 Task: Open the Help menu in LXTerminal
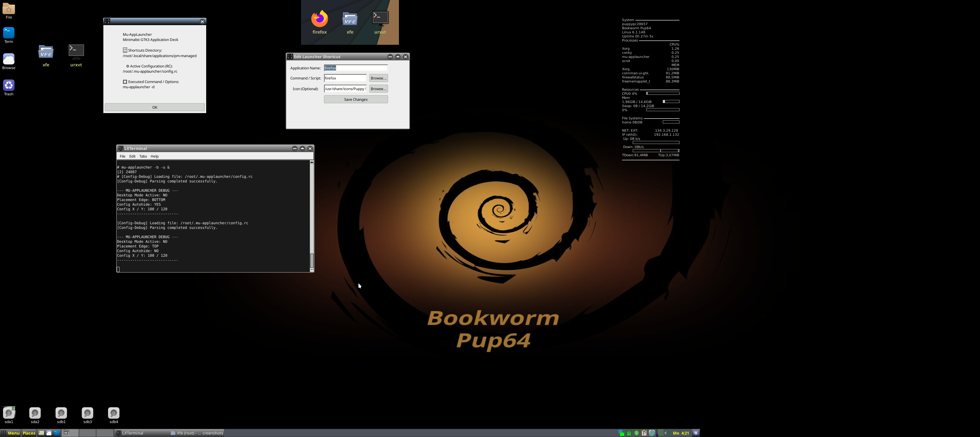154,156
